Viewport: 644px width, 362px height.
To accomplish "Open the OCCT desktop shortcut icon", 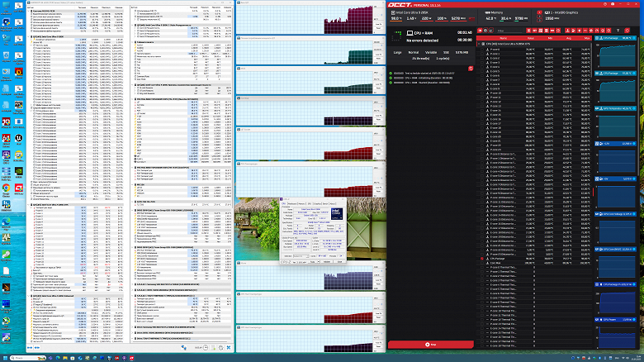I will 18,188.
